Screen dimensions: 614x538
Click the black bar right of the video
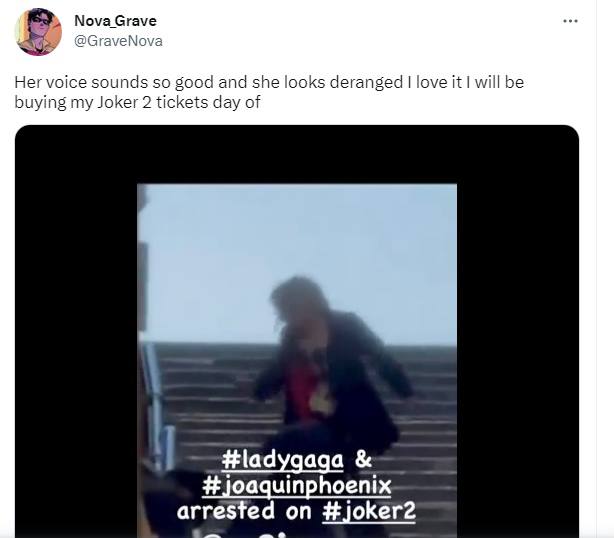[518, 331]
